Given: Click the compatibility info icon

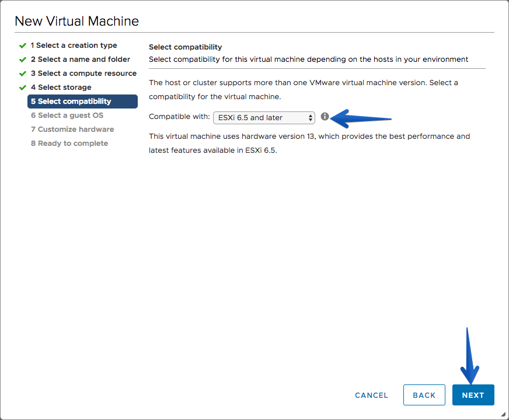Looking at the screenshot, I should point(325,117).
